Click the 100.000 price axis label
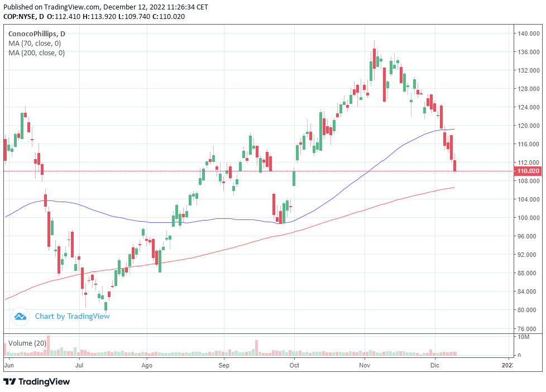 point(529,218)
